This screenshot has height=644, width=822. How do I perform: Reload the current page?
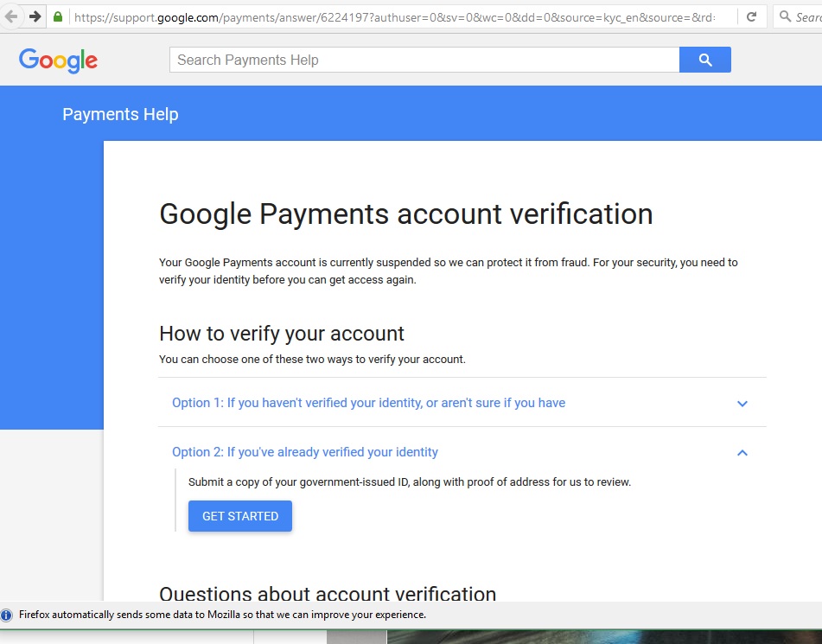(751, 16)
